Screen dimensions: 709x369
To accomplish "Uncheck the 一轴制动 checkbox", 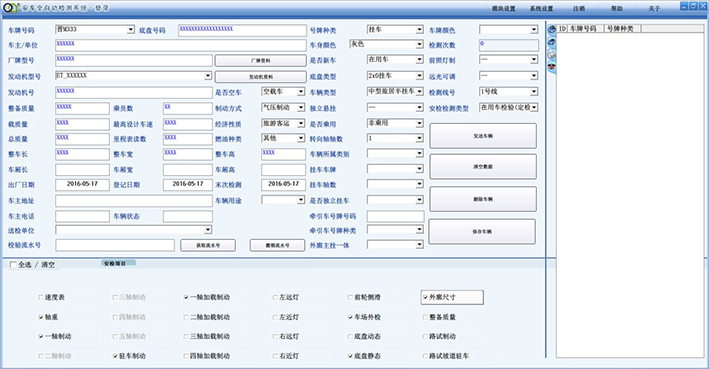I will (x=41, y=336).
